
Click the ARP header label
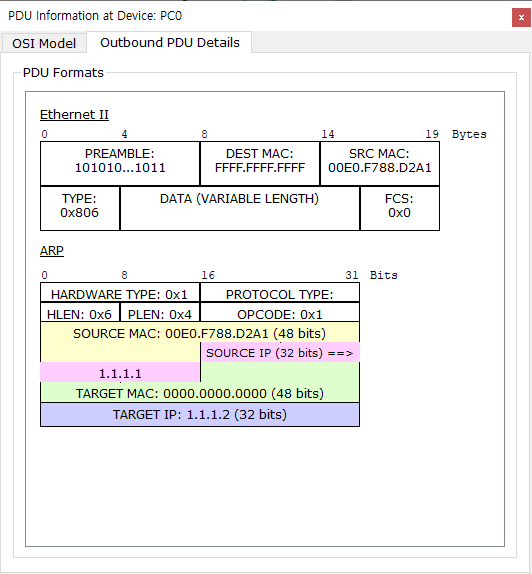(x=52, y=251)
